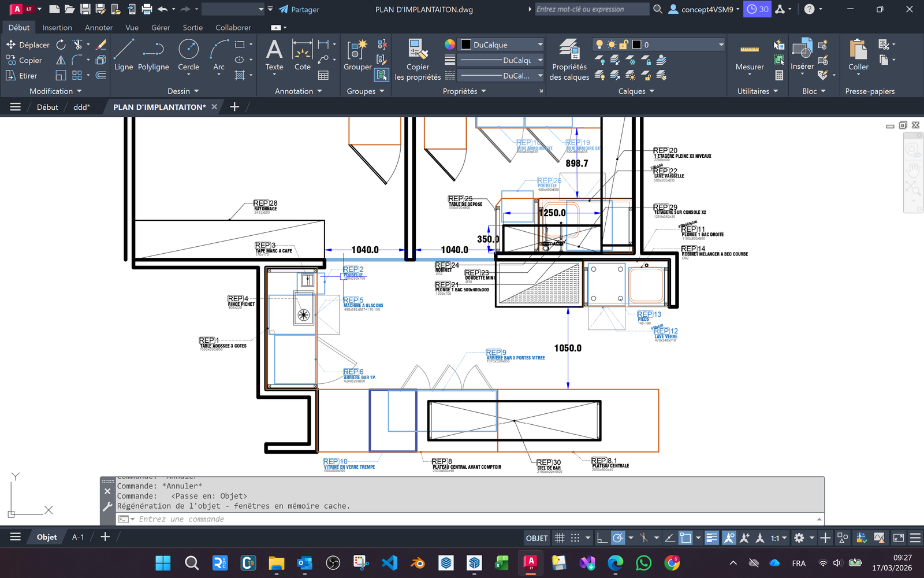This screenshot has height=578, width=924.
Task: Toggle orthogonal mode in status bar
Action: point(602,538)
